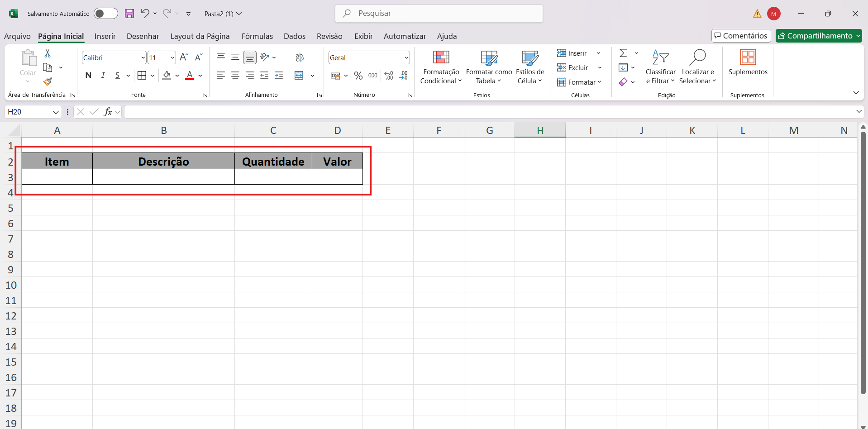Decrease font size with smaller A icon
Screen dimensions: 868x429
(x=199, y=57)
